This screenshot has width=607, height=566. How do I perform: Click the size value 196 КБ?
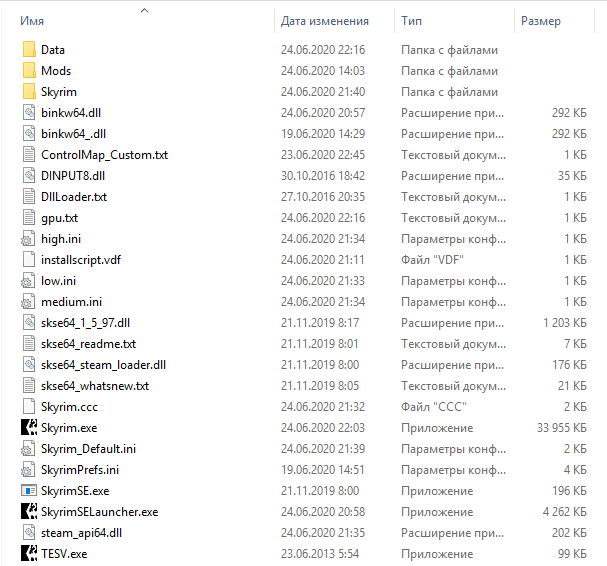(569, 491)
